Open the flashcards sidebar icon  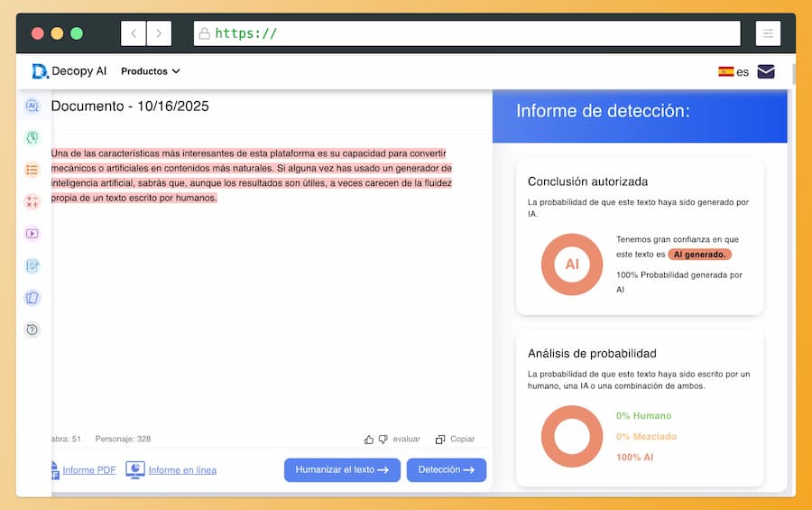click(x=32, y=298)
